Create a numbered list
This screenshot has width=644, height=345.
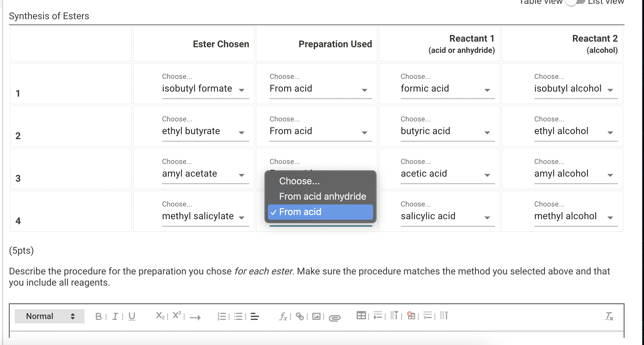tap(222, 316)
